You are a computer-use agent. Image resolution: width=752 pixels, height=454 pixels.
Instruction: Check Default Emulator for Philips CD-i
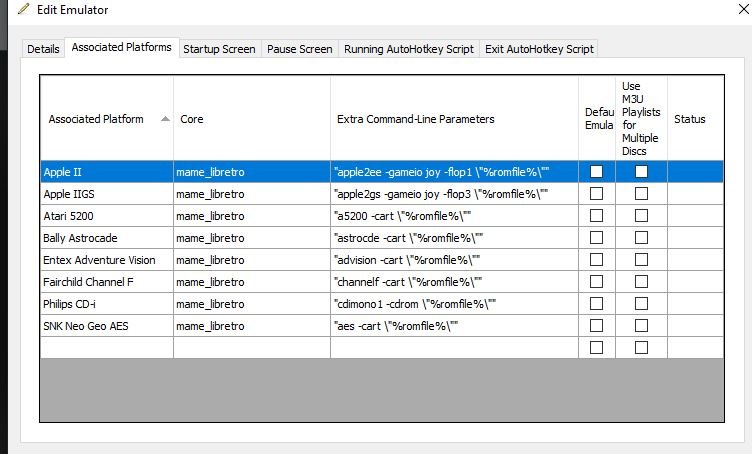click(597, 304)
